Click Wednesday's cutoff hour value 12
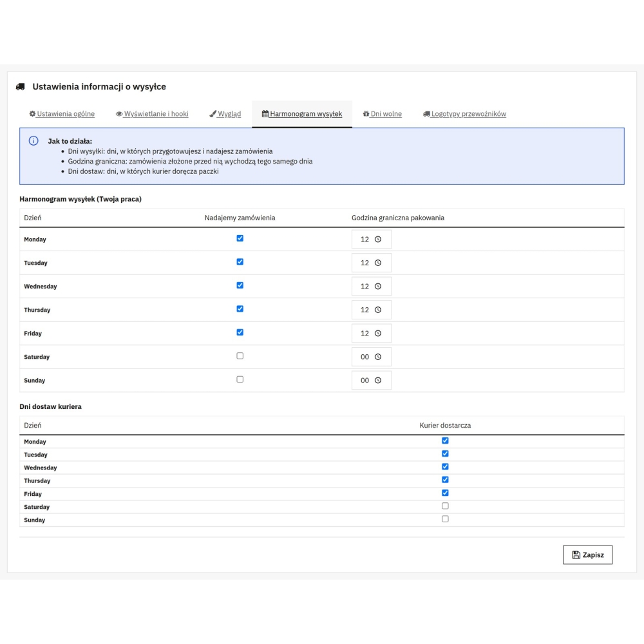Image resolution: width=644 pixels, height=644 pixels. point(365,287)
